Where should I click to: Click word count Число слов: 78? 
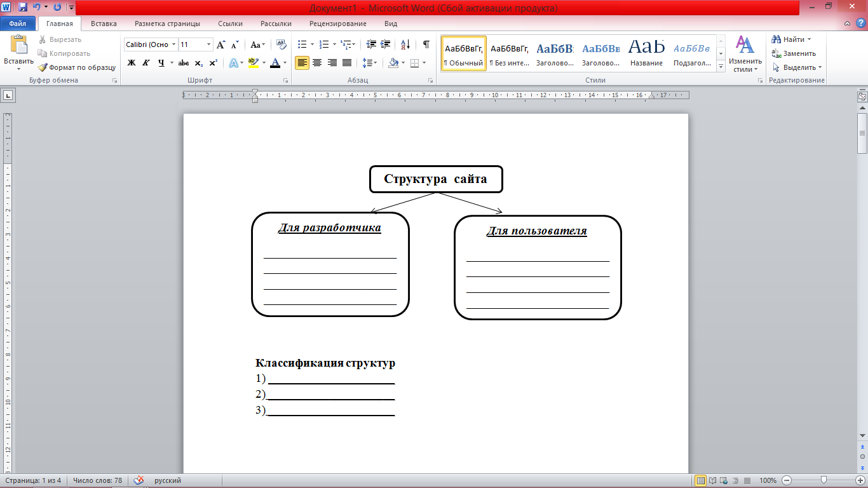(x=97, y=480)
